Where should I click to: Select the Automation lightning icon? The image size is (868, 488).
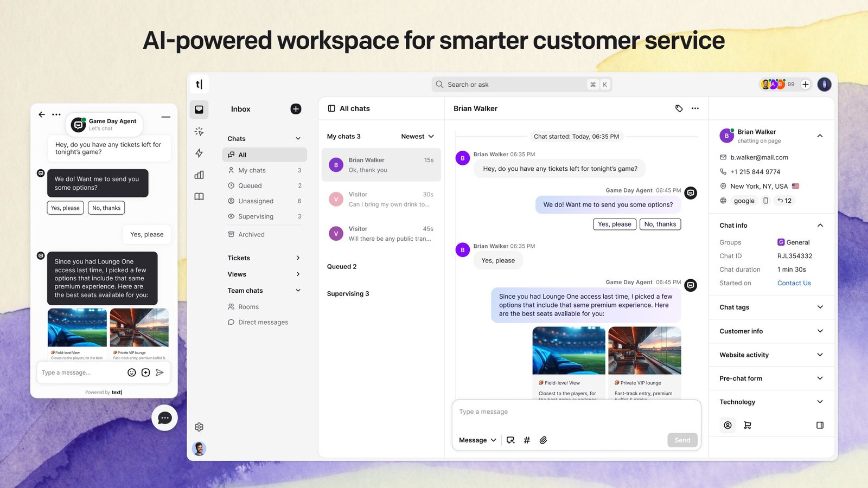point(199,153)
